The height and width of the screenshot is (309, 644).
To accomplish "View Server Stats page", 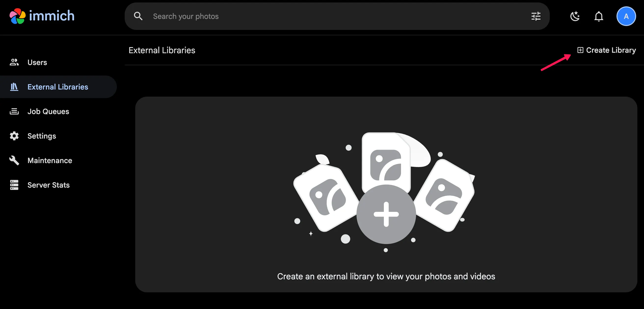I will [49, 185].
